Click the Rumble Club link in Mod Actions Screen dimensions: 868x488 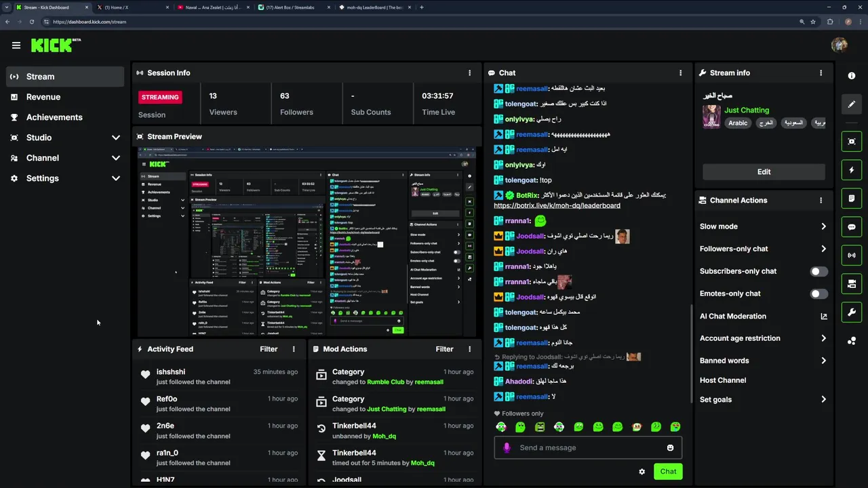coord(386,382)
